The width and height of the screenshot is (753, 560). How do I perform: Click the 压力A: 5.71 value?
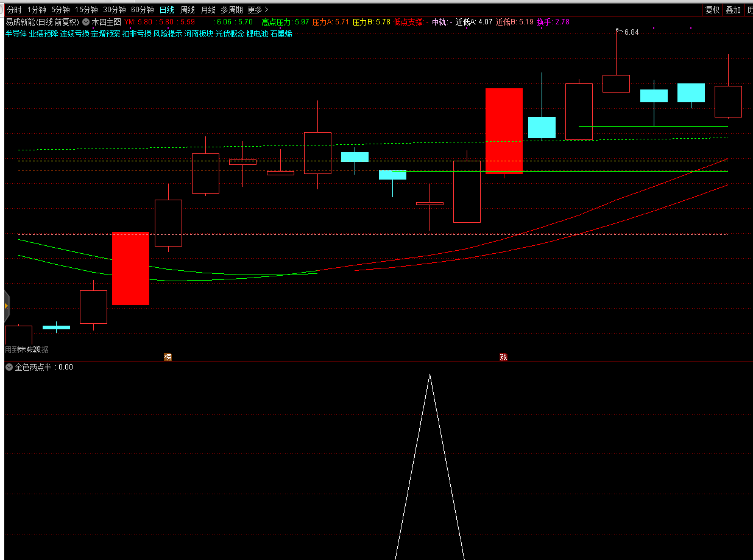[331, 22]
